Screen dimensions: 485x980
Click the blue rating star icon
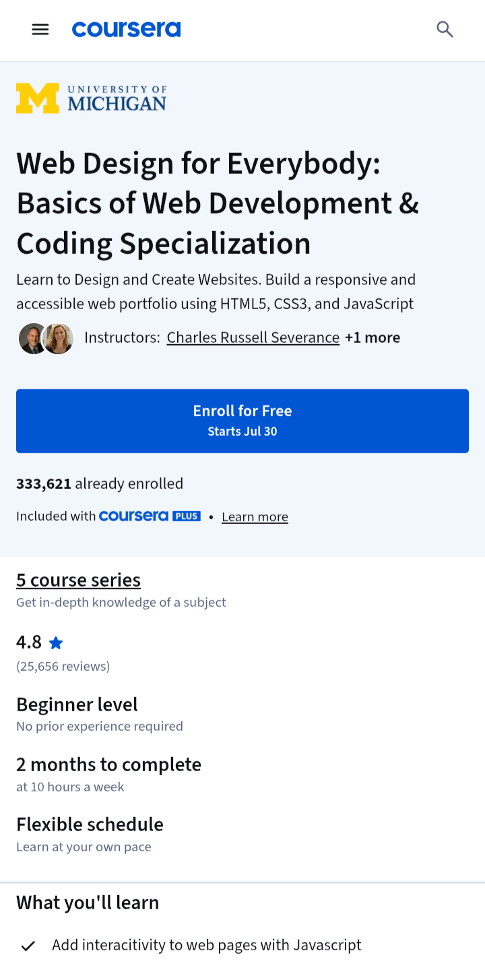(56, 643)
